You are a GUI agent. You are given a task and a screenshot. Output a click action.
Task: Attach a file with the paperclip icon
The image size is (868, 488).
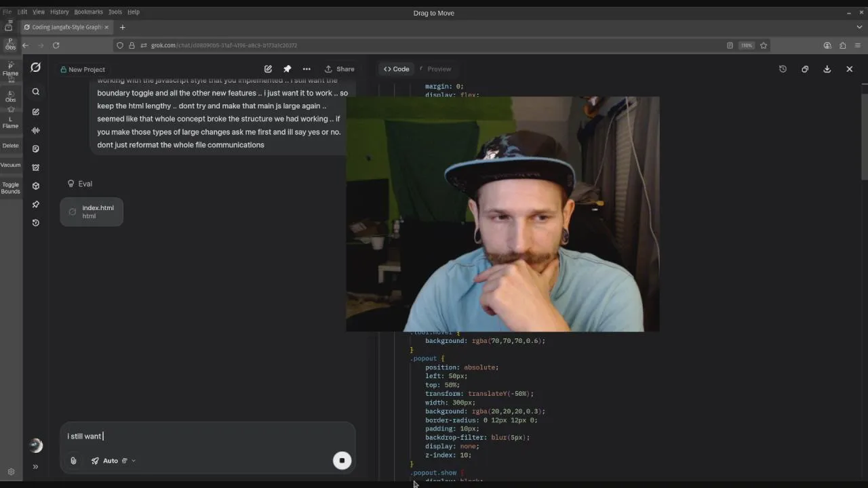[73, 461]
